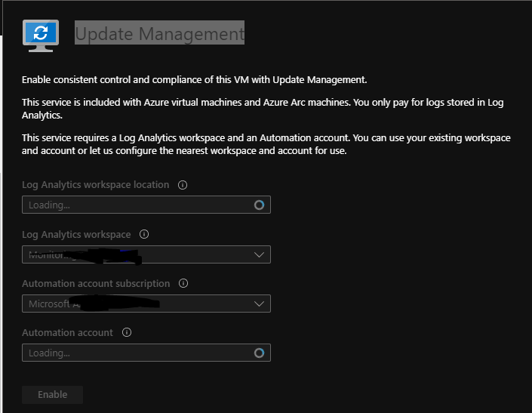Screen dimensions: 532x413
Task: Open the Automation account loading dropdown
Action: pyautogui.click(x=146, y=353)
